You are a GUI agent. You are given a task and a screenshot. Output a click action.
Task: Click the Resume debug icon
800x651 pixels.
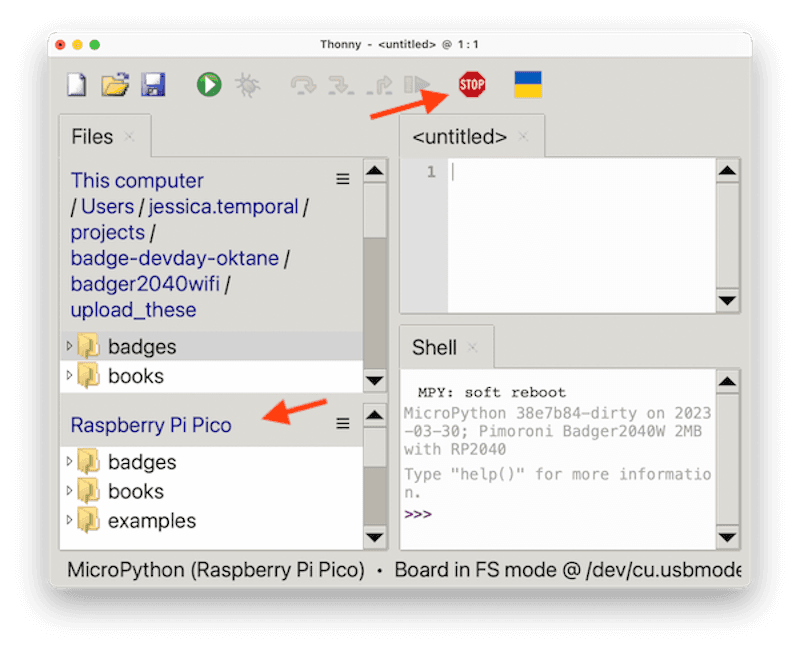click(x=416, y=85)
